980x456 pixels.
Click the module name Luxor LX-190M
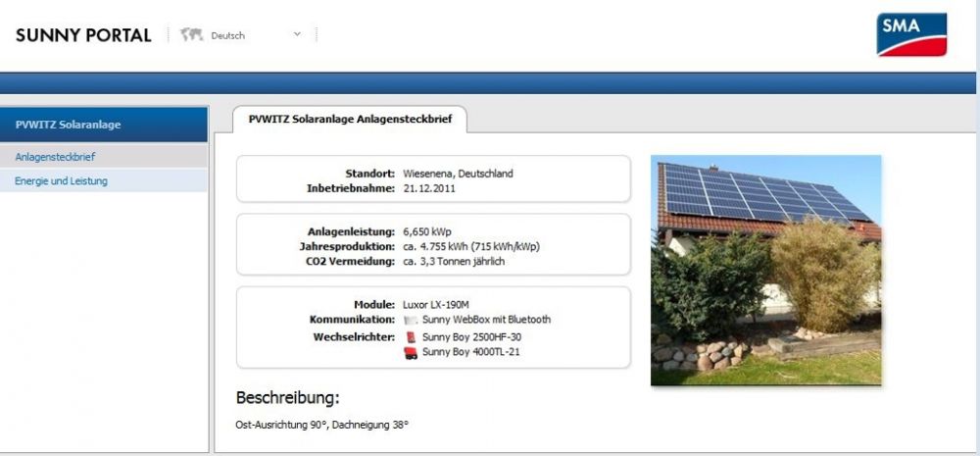pyautogui.click(x=436, y=305)
